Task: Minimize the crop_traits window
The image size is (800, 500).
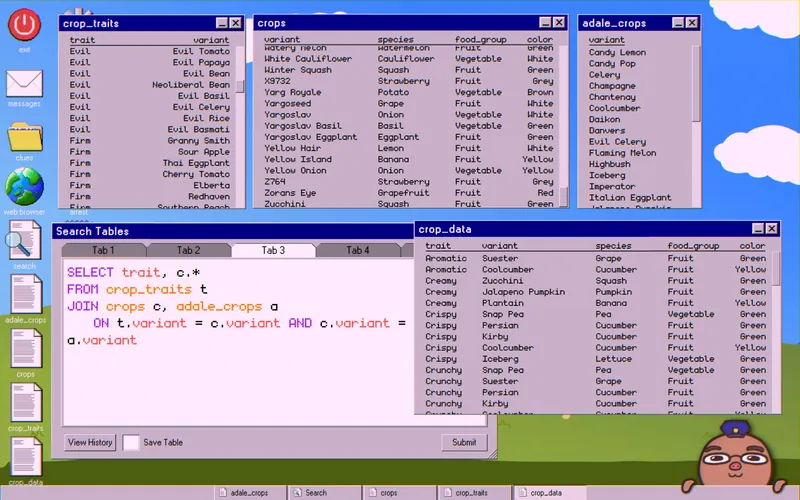Action: point(221,23)
